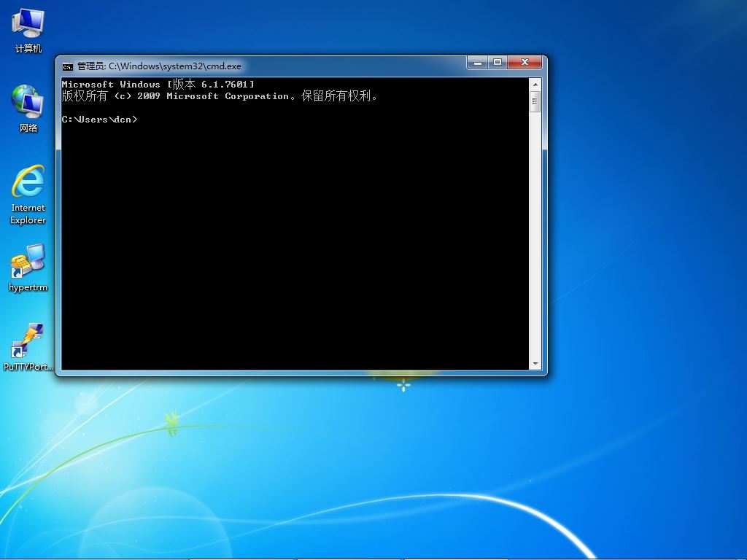The height and width of the screenshot is (560, 747).
Task: Click the title text 管理员: C:\Windows\system32\cmd.exe
Action: (x=159, y=66)
